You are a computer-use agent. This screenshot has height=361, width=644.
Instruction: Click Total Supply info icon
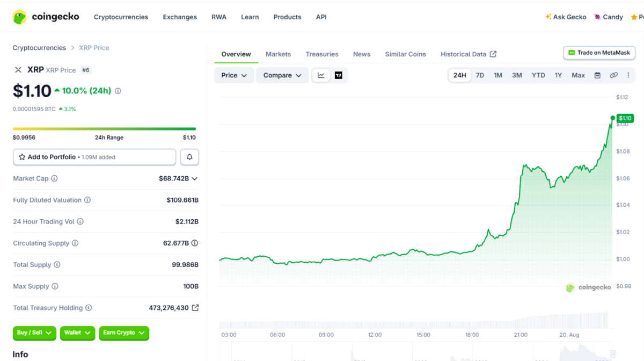click(x=57, y=265)
